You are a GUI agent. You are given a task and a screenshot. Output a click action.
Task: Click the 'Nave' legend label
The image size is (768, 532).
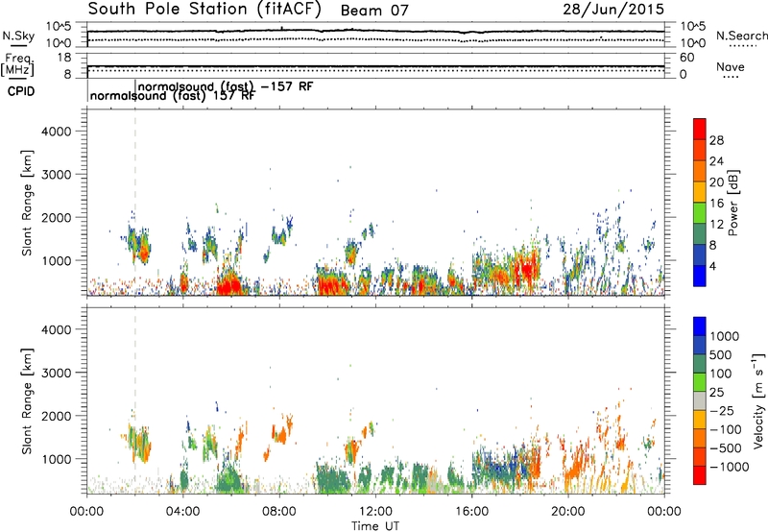(731, 67)
